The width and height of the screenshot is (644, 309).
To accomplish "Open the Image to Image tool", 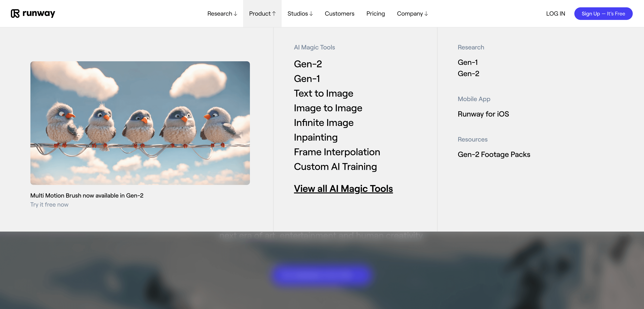I will pyautogui.click(x=328, y=108).
